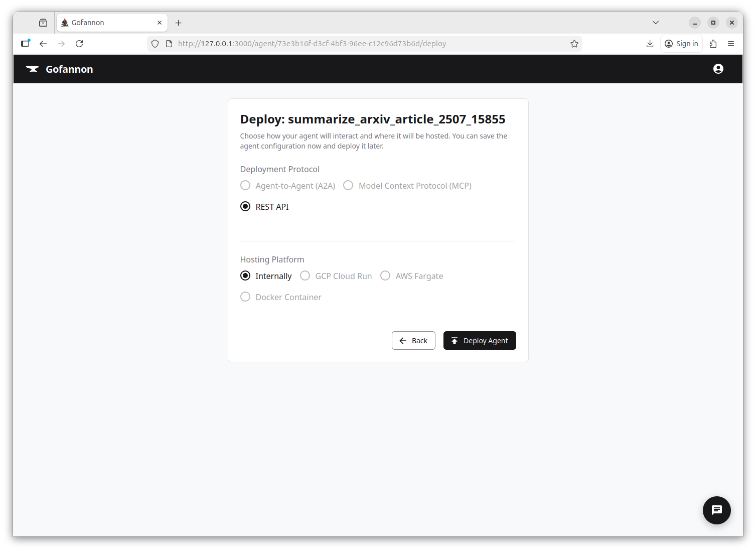Choose the Docker Container hosting option

[245, 297]
